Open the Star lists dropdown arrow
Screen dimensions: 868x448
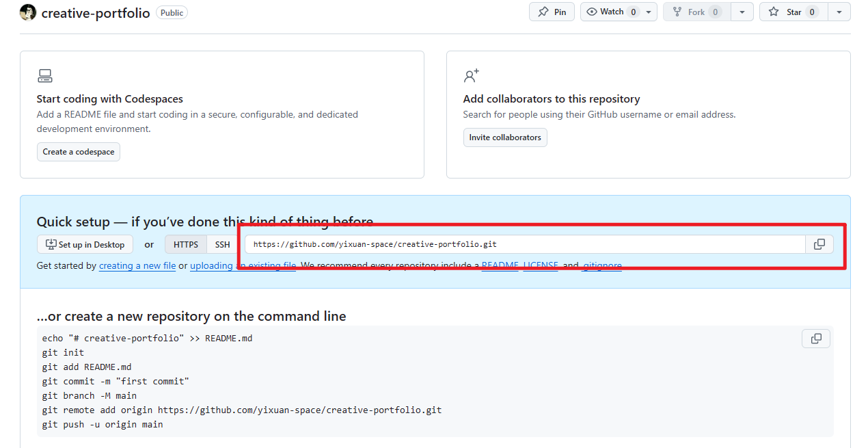click(x=839, y=12)
